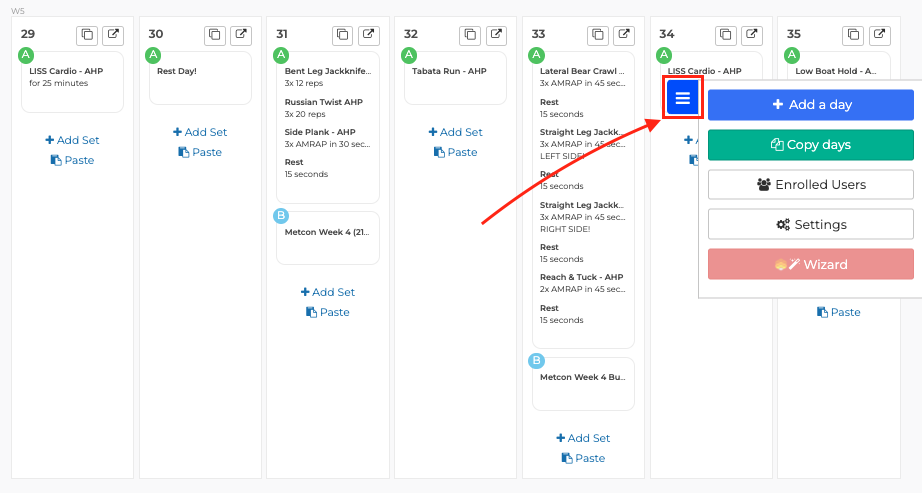Copy day 30 using its copy icon
922x493 pixels.
[215, 35]
